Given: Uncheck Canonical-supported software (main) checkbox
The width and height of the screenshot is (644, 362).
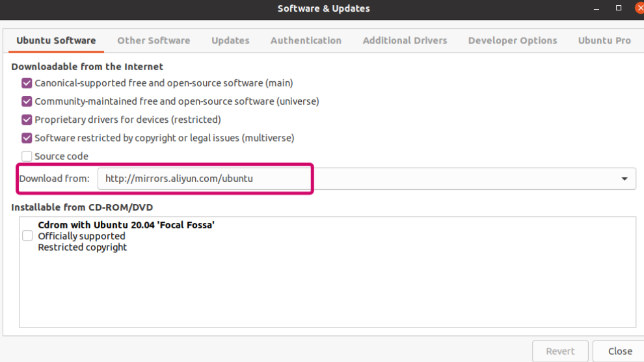Looking at the screenshot, I should pos(27,83).
